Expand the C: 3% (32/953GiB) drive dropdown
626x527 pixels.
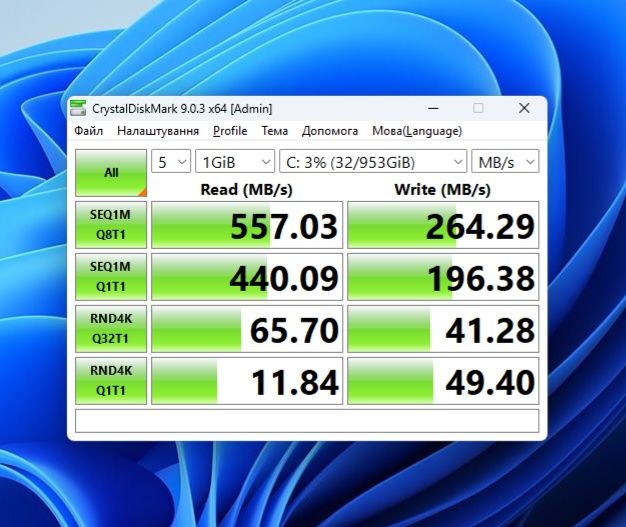pos(373,161)
